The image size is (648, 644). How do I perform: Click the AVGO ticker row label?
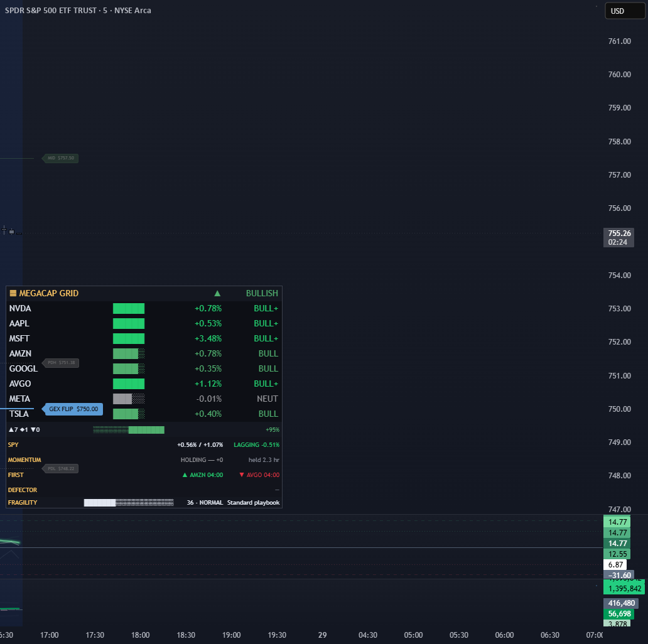point(20,384)
